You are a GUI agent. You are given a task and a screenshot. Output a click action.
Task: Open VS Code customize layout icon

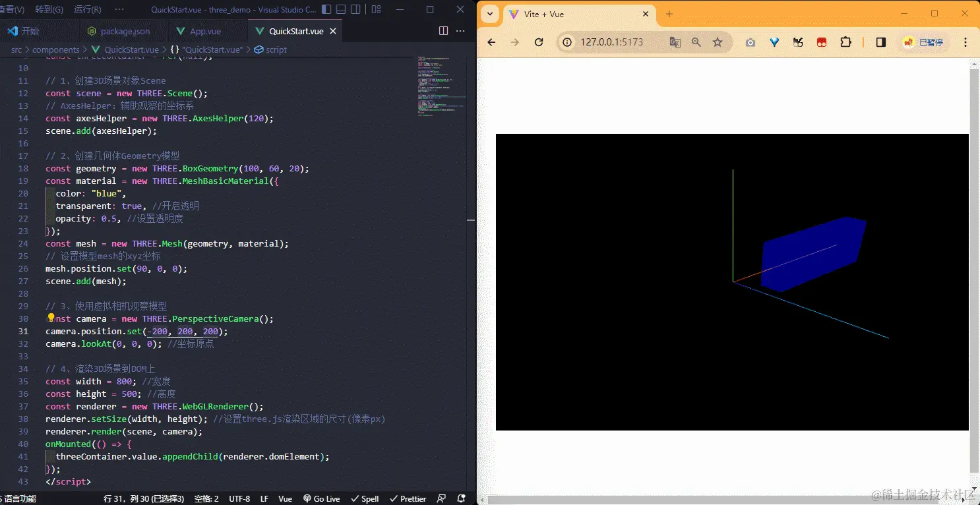coord(377,10)
